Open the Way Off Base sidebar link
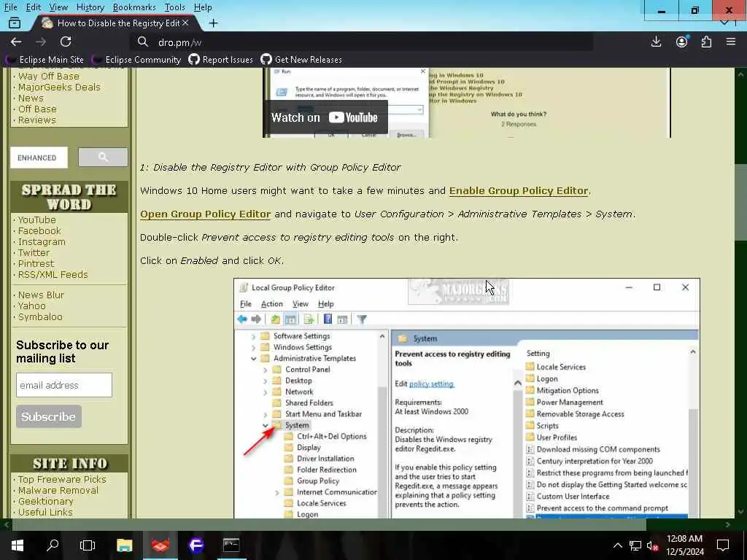 click(x=49, y=76)
